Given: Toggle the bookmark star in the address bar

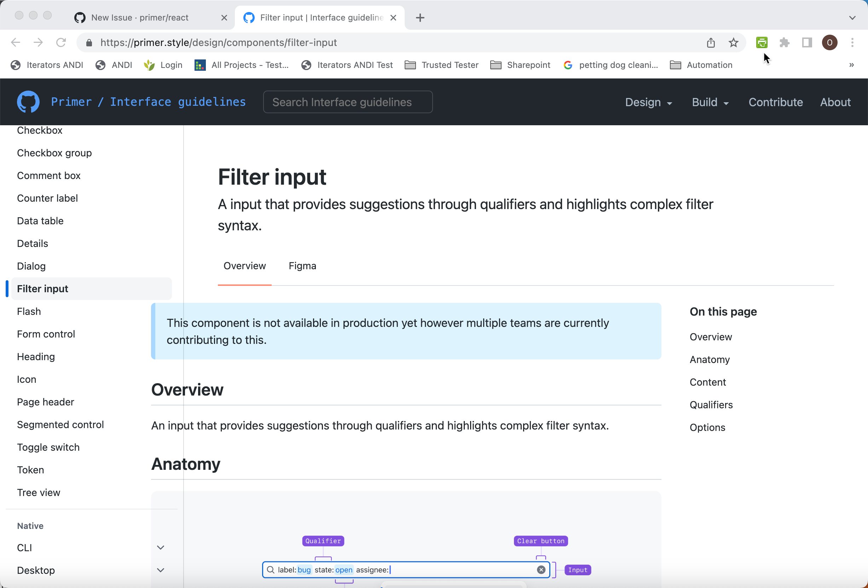Looking at the screenshot, I should click(733, 42).
